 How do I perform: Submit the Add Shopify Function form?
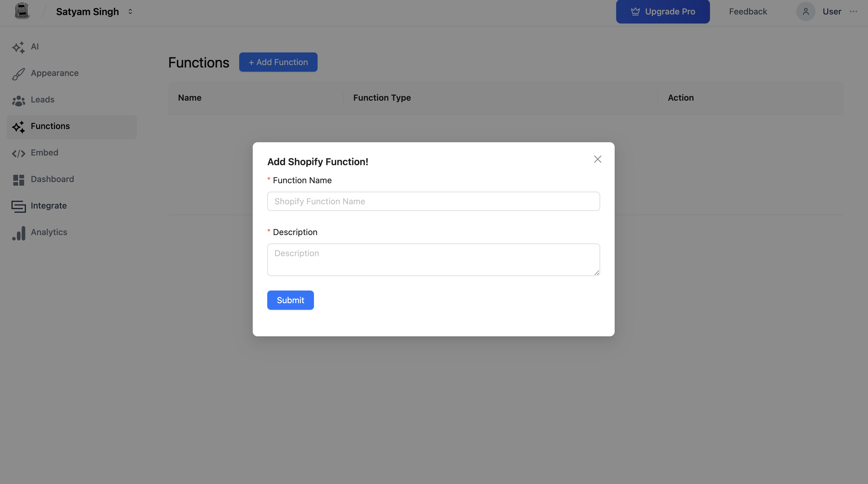(x=290, y=300)
